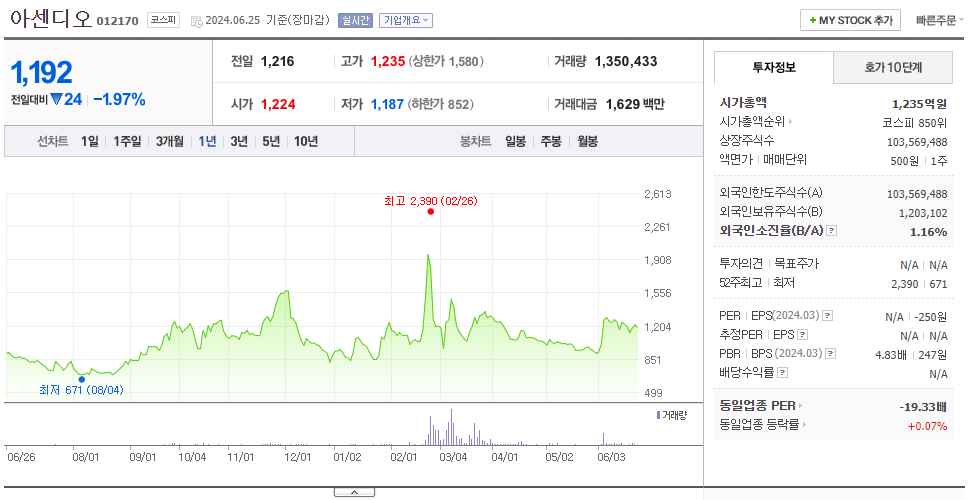Expand 동일업종 PER arrow link
The image size is (968, 500).
pos(801,406)
